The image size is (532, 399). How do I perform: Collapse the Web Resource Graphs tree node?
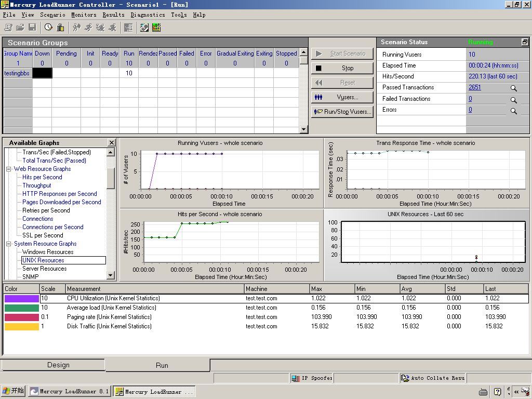pos(9,169)
